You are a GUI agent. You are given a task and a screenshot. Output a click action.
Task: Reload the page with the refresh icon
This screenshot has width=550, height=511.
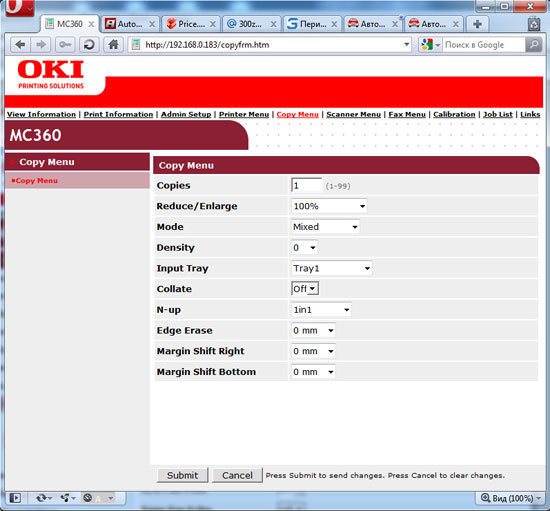pyautogui.click(x=89, y=45)
